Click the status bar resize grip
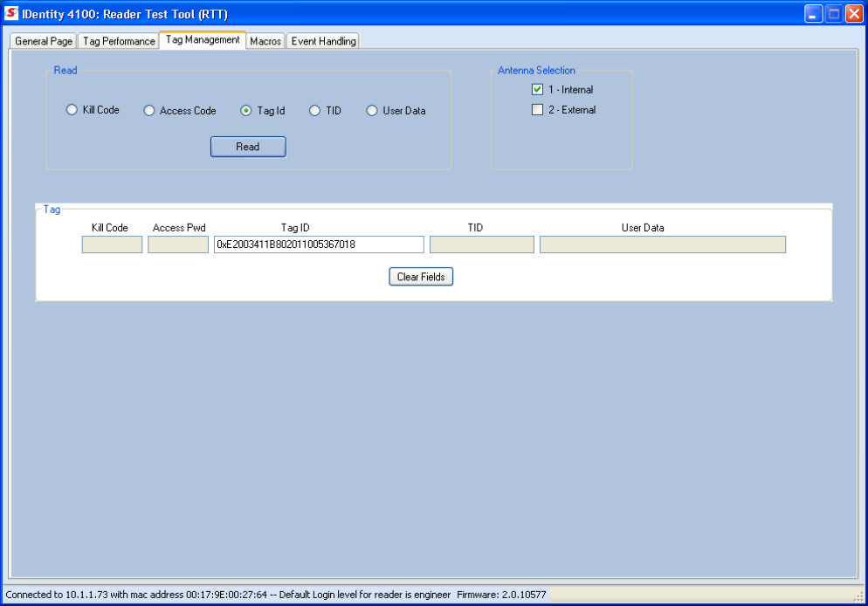Screen dimensions: 868x606 tap(858, 596)
